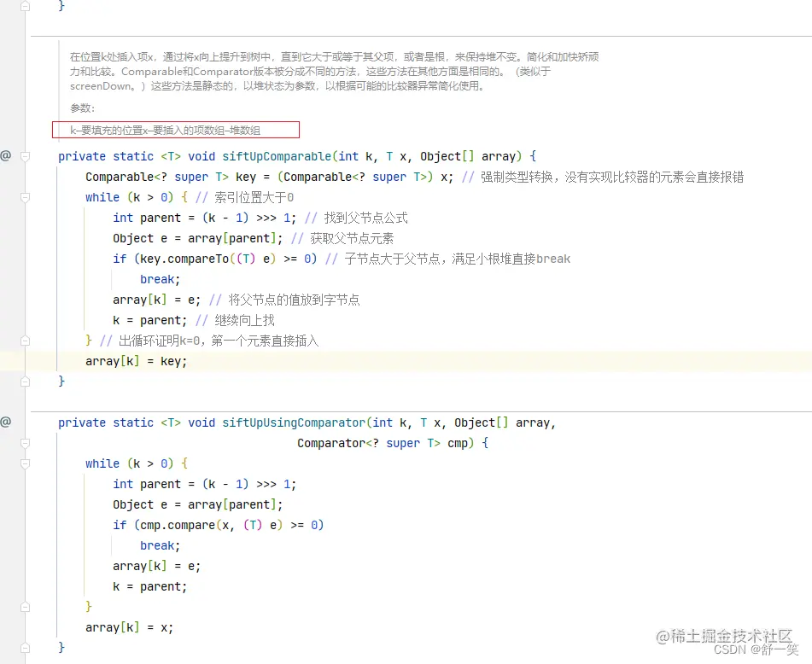Click the comment 将父节点的值放到字节点
This screenshot has height=664, width=812.
[x=284, y=300]
